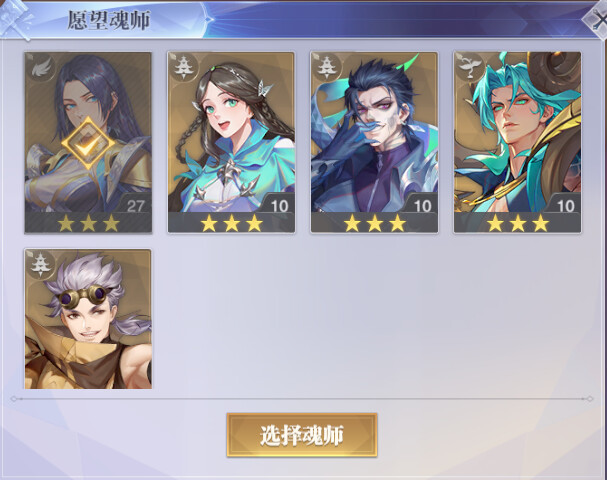
Task: Select the dark-blue-haired man covering his mouth
Action: (374, 142)
